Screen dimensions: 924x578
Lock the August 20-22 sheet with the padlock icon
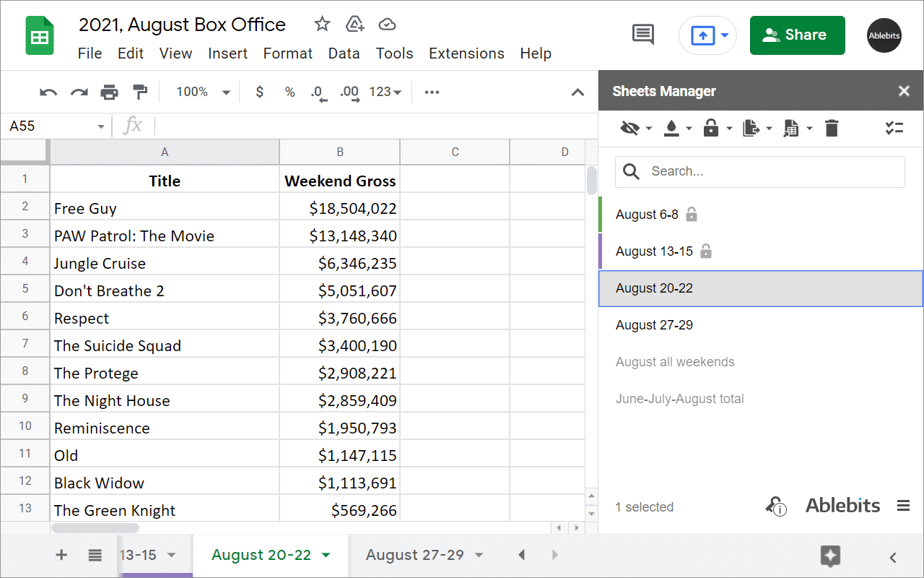point(711,128)
